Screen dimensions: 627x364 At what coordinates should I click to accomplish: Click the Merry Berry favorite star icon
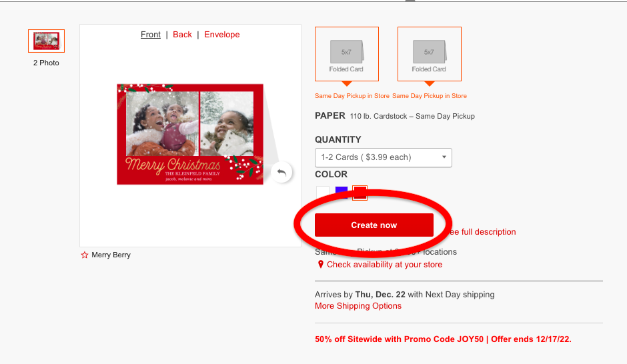84,255
